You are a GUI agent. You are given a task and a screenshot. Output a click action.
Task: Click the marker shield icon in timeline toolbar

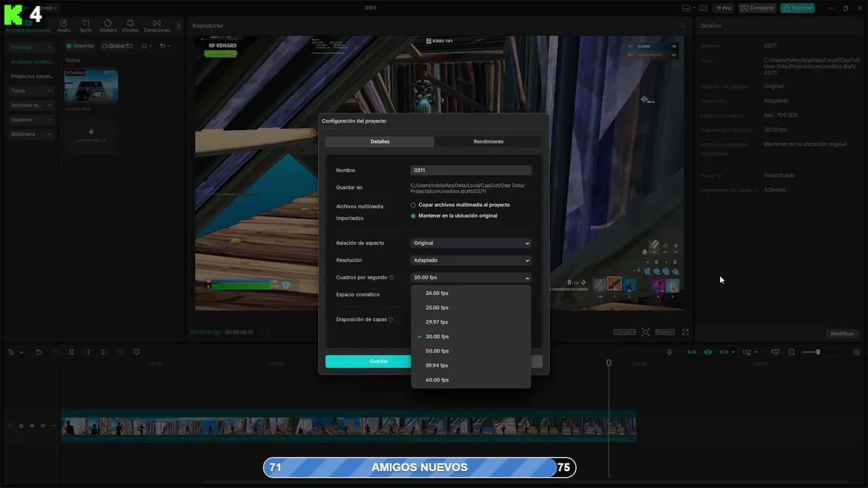136,352
